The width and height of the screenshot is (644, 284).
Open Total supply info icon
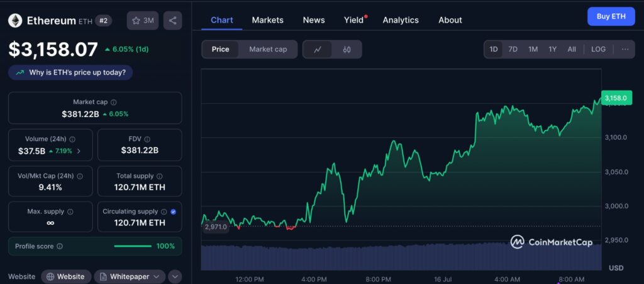(160, 176)
